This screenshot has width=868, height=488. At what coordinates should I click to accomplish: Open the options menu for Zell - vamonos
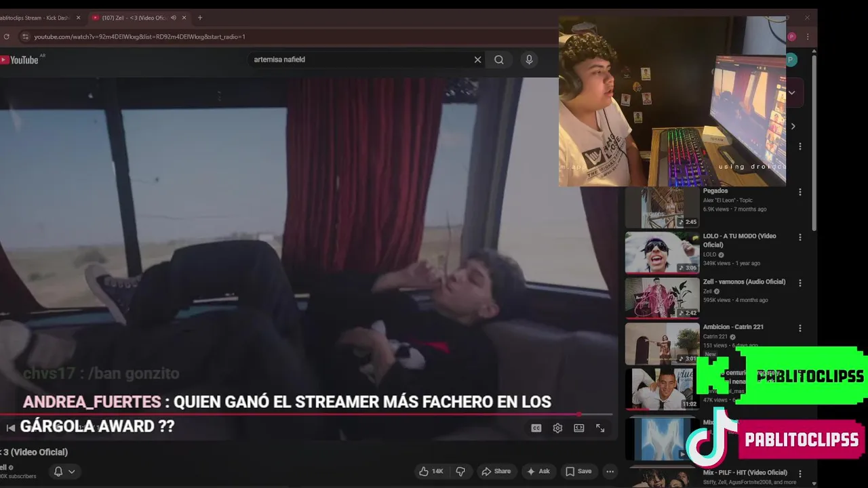(x=800, y=283)
